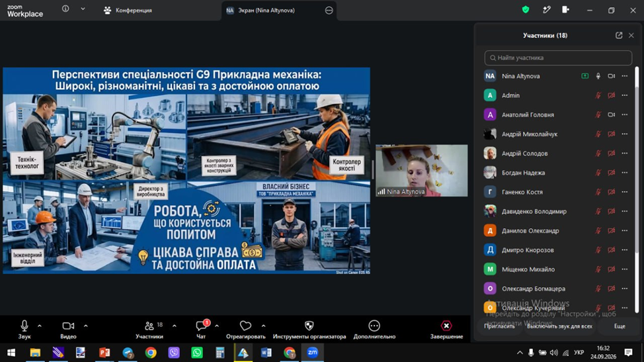This screenshot has height=362, width=644.
Task: Toggle the Видео camera button
Action: click(x=68, y=330)
